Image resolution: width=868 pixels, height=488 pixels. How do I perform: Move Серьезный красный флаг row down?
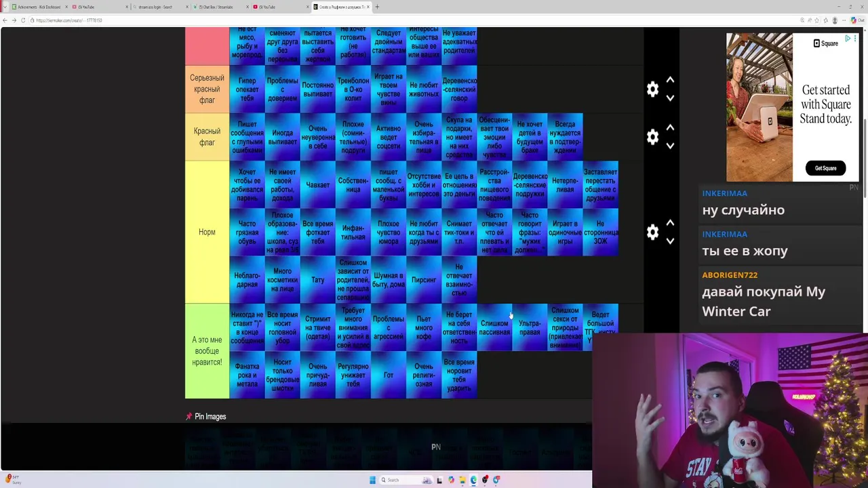pyautogui.click(x=670, y=98)
